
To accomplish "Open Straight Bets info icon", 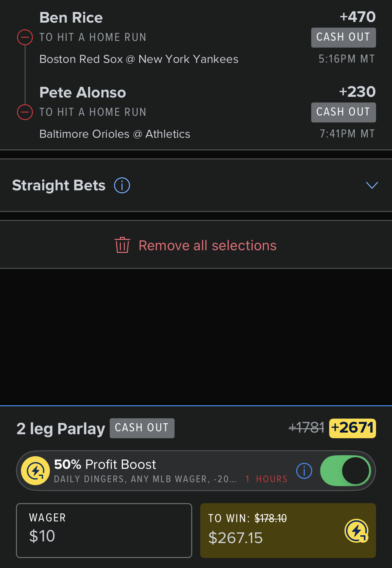I will tap(122, 185).
